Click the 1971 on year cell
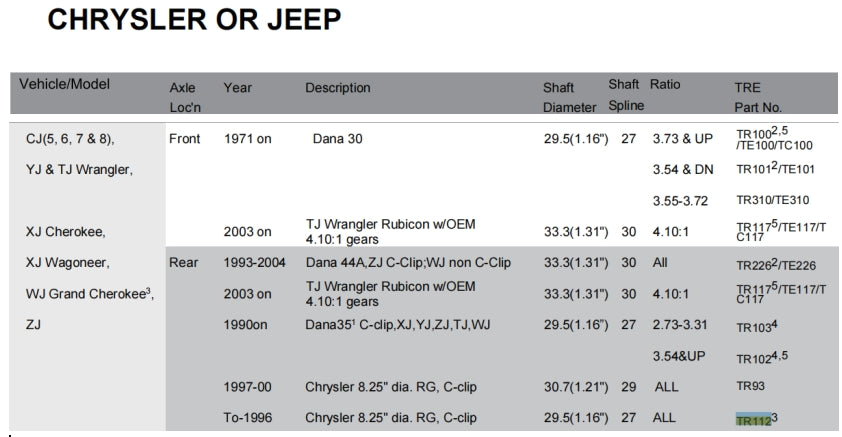 click(247, 139)
